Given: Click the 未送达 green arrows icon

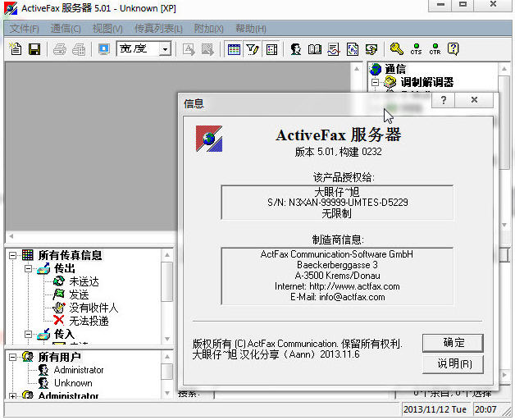Looking at the screenshot, I should coord(59,281).
